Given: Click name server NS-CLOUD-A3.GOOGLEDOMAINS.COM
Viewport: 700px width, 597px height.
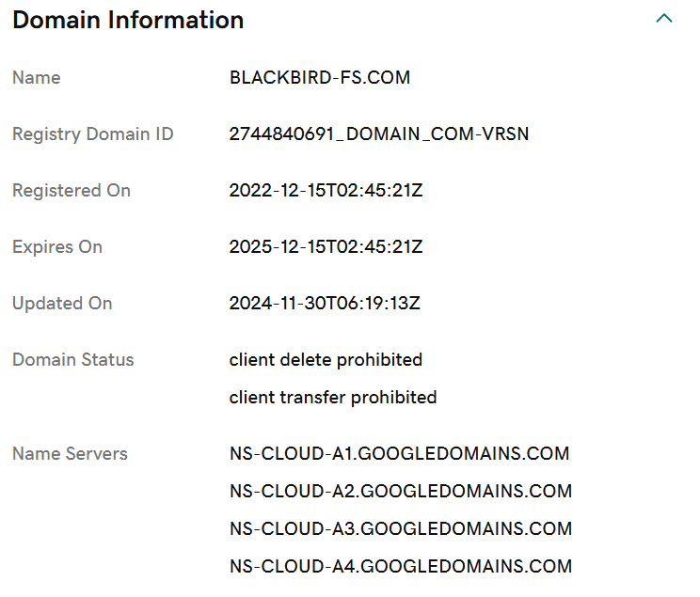Looking at the screenshot, I should 401,528.
